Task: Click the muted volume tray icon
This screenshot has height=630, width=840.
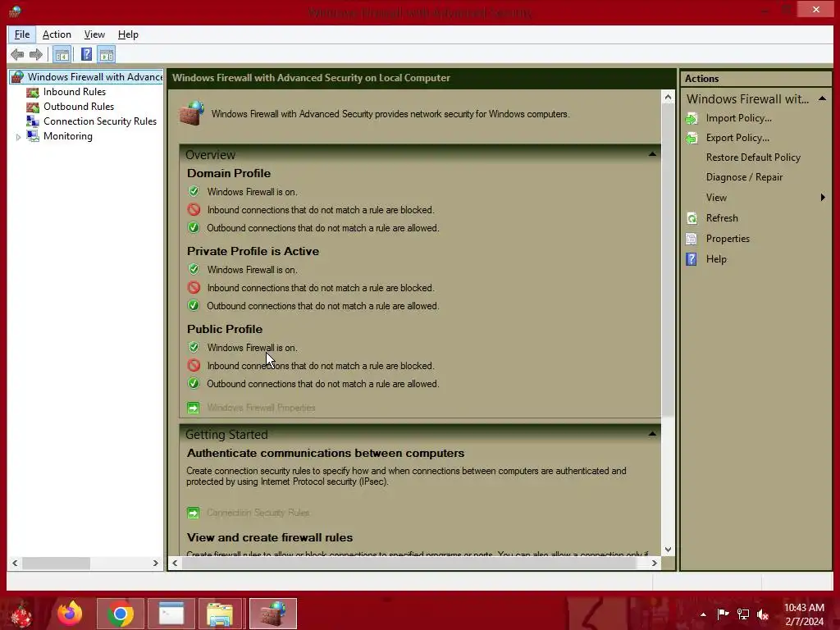Action: [762, 614]
